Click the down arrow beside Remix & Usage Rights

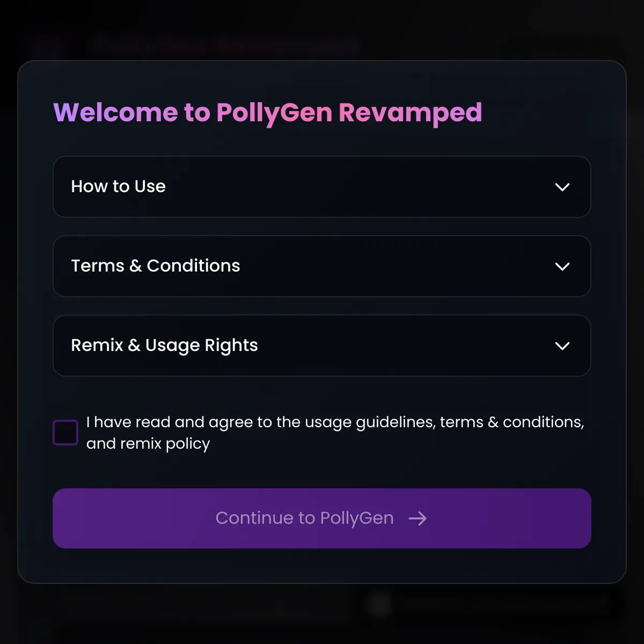[x=562, y=346]
